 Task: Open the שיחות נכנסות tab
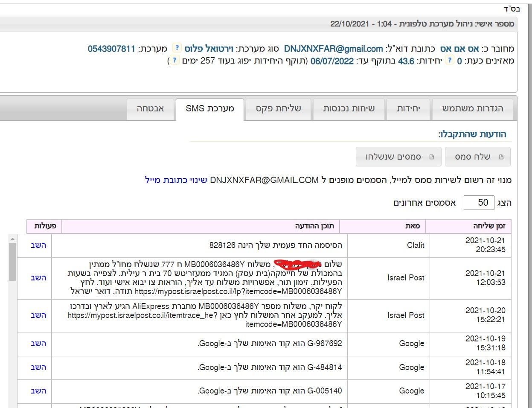(x=349, y=109)
